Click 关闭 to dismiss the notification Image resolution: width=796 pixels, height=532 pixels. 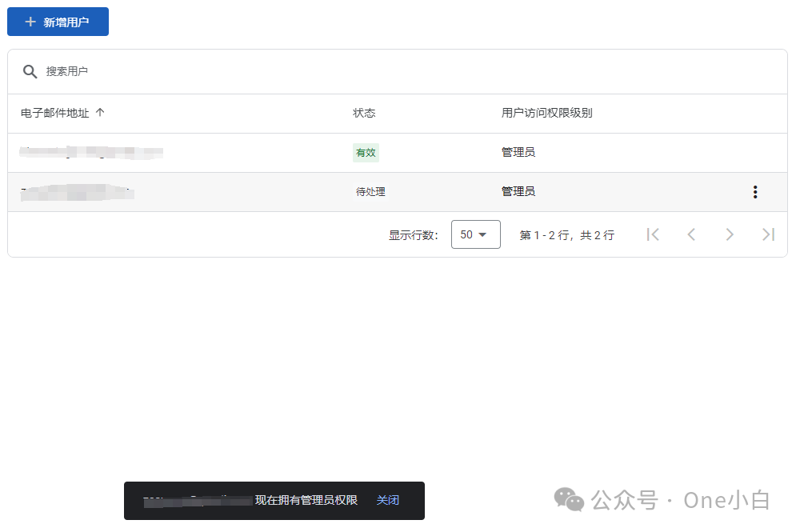tap(388, 499)
